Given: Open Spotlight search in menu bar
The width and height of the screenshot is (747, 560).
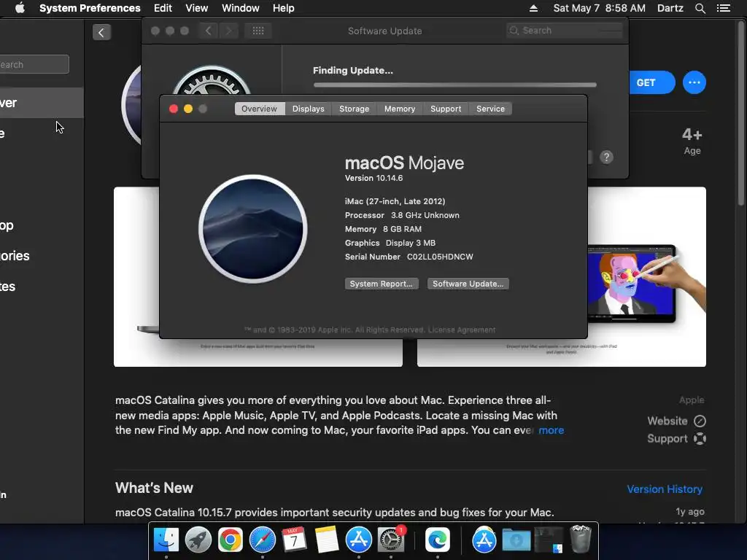Looking at the screenshot, I should pos(700,8).
